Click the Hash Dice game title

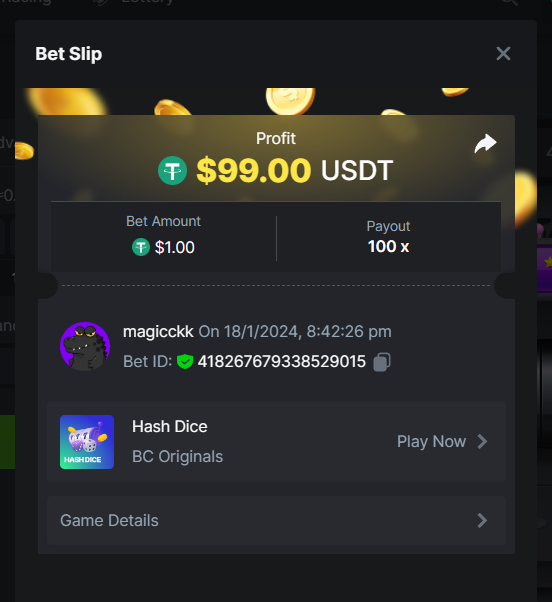[x=170, y=427]
